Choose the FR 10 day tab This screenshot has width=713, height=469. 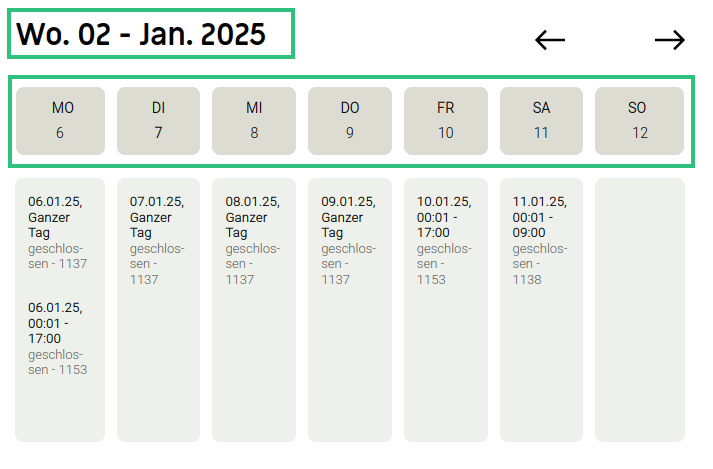tap(446, 120)
